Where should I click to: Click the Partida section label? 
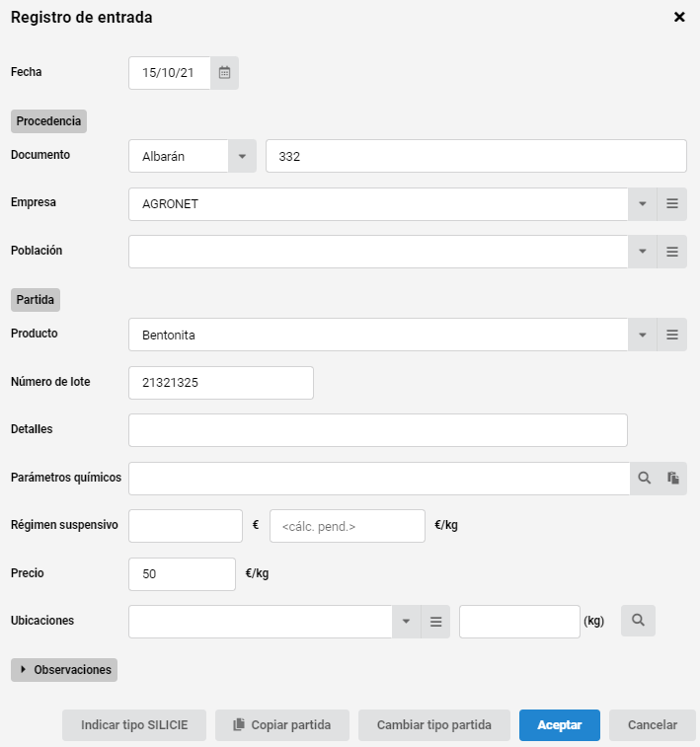pos(36,300)
